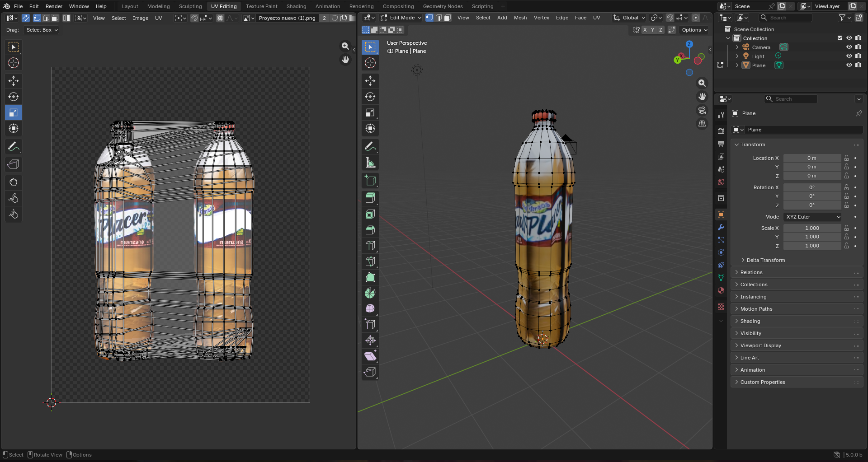Select the Loop Cut tool
The height and width of the screenshot is (462, 868).
(370, 246)
